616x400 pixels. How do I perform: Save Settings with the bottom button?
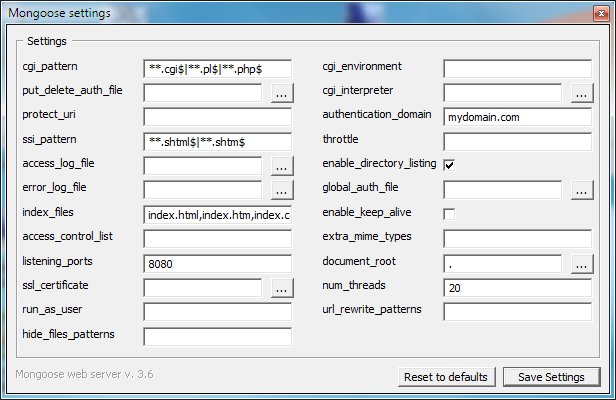click(x=551, y=377)
